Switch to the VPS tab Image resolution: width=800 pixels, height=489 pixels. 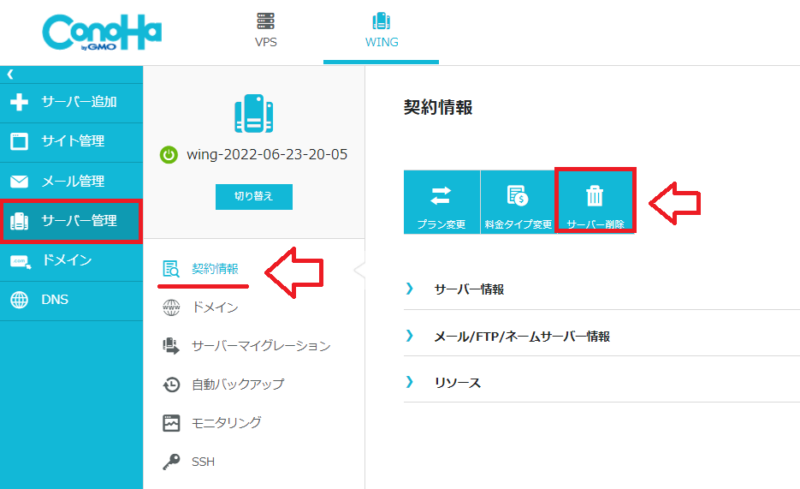coord(266,31)
